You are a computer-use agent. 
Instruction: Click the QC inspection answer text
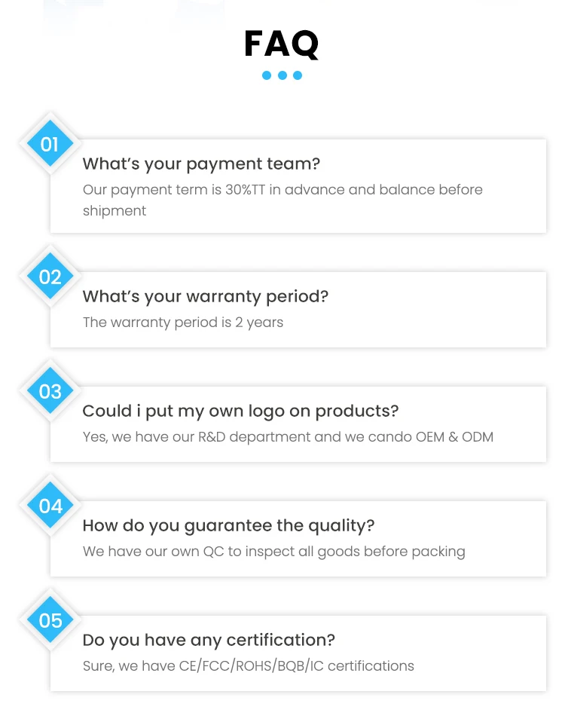[273, 552]
